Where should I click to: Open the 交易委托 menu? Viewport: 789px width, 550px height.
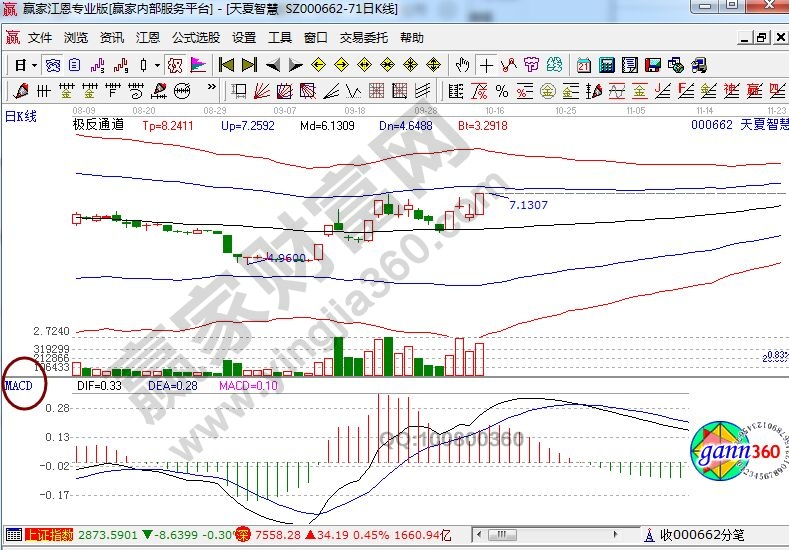[x=364, y=38]
